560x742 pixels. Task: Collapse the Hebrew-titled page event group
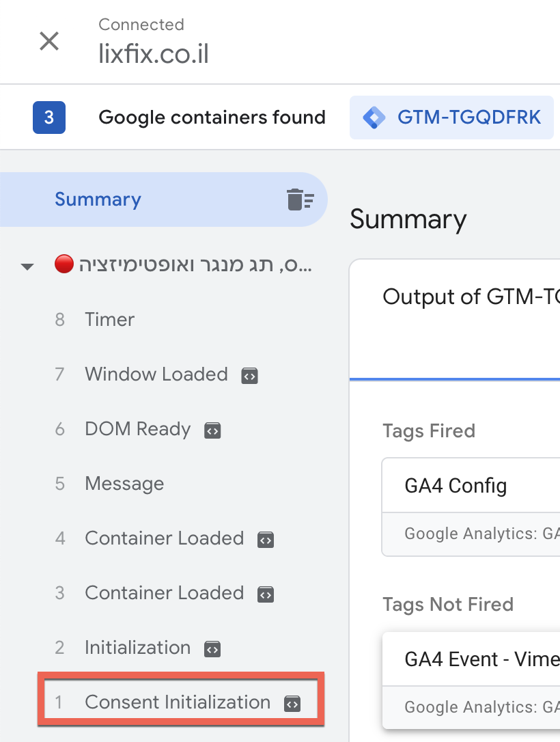click(x=27, y=266)
